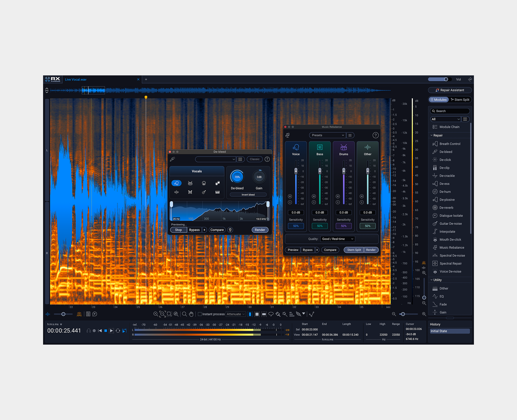
Task: Click the zoom-out selection icon in toolbar
Action: (162, 314)
